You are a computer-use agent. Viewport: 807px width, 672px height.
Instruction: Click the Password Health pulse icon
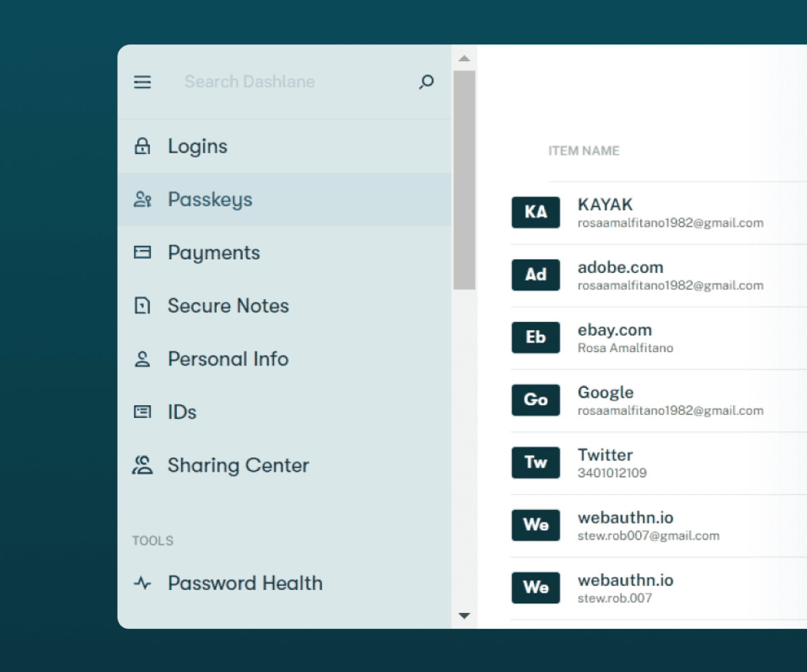[x=143, y=583]
